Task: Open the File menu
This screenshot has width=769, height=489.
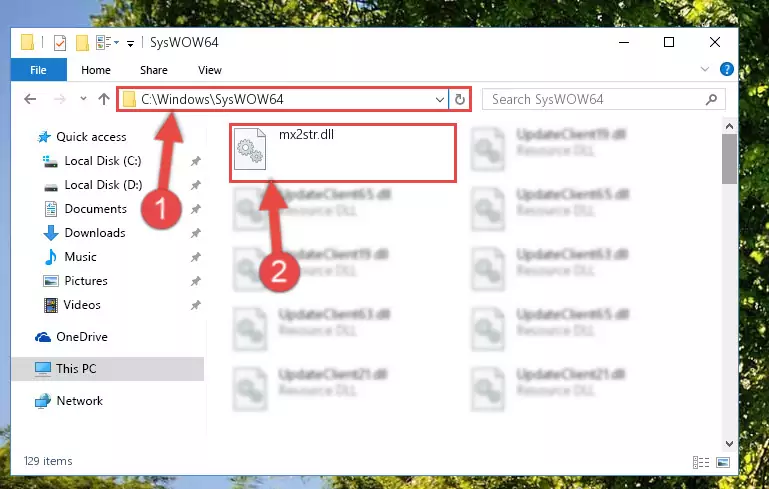Action: tap(39, 70)
